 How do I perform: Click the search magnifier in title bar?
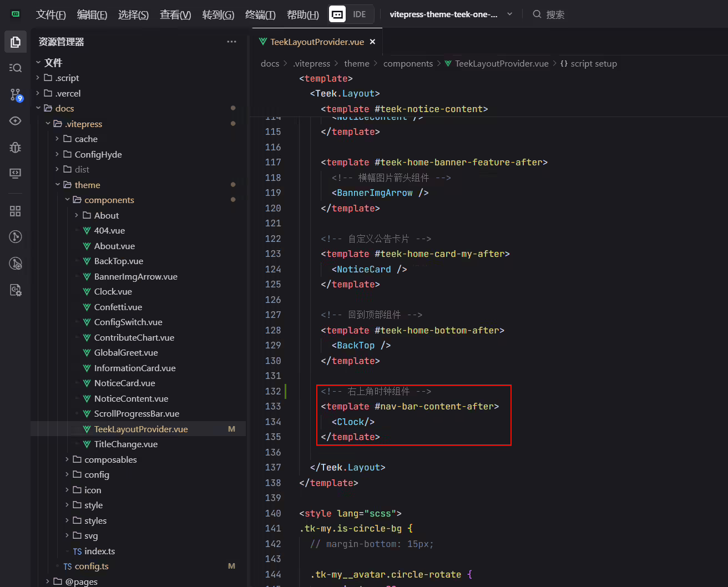click(537, 14)
